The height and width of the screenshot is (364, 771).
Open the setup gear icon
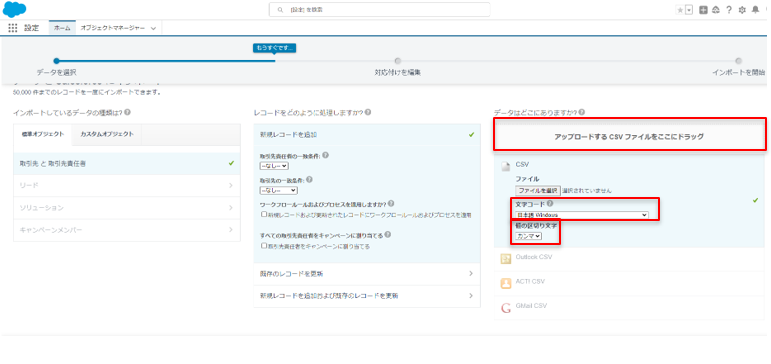742,10
